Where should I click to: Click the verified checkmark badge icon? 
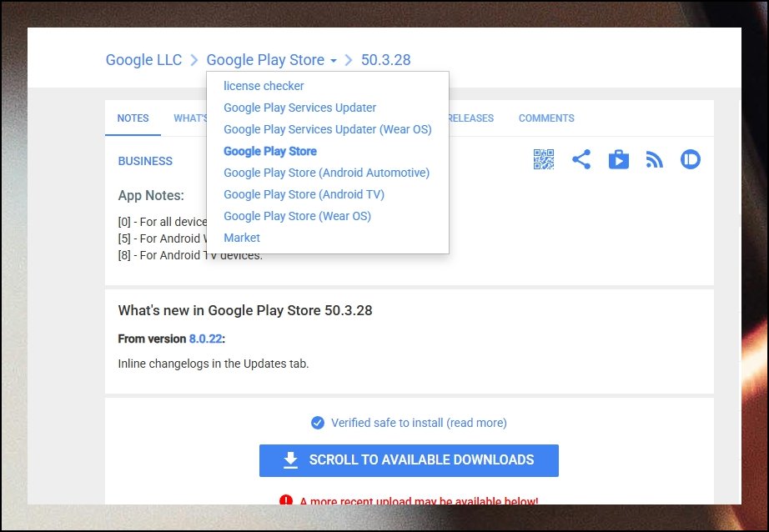(317, 423)
